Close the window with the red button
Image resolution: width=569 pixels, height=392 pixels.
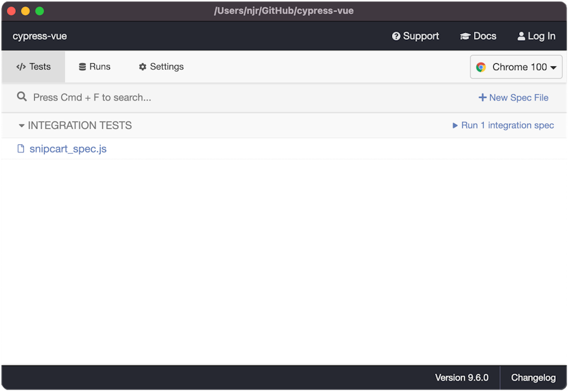(11, 11)
